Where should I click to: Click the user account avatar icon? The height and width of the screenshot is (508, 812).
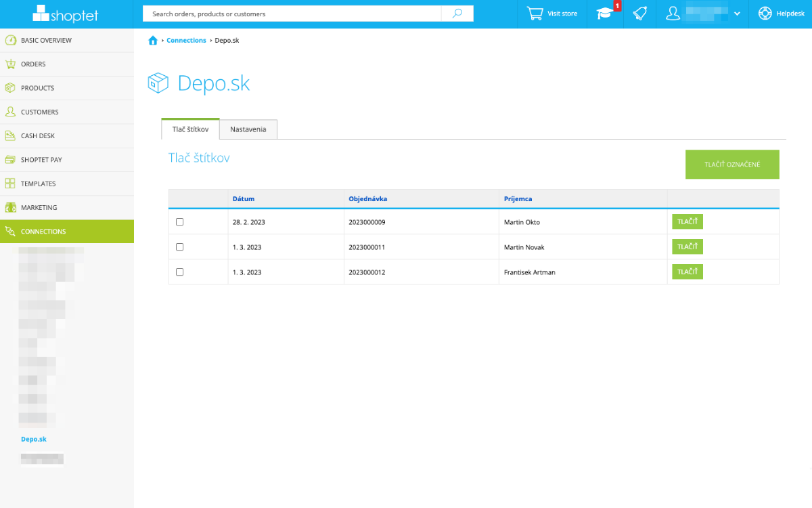(673, 14)
